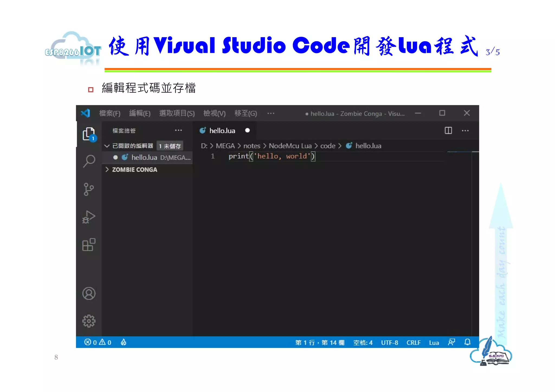The width and height of the screenshot is (555, 392).
Task: Click line number 1 in gutter
Action: point(213,156)
